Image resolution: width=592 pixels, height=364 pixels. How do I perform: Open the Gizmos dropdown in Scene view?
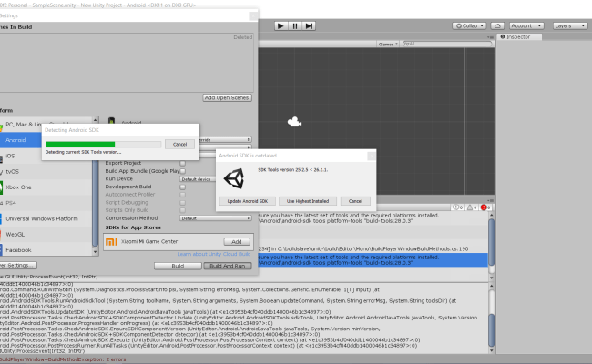click(x=388, y=44)
